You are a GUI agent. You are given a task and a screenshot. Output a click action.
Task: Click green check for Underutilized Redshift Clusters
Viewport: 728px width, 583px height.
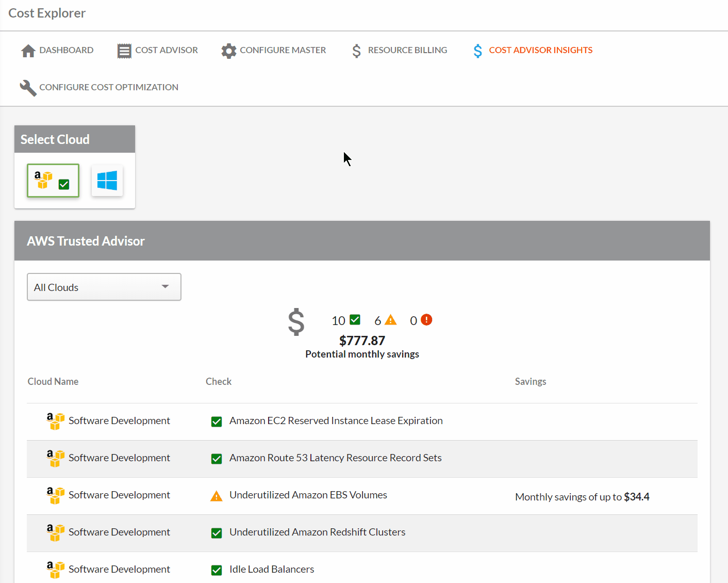[217, 533]
